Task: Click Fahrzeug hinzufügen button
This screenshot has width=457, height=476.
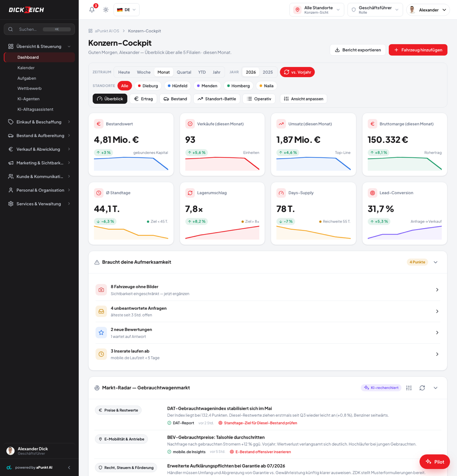Action: [x=418, y=50]
